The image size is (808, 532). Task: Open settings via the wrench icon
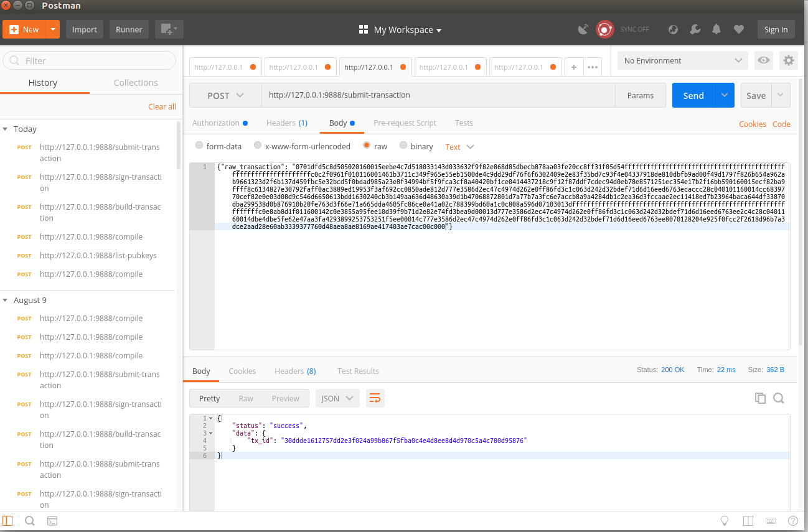[695, 29]
